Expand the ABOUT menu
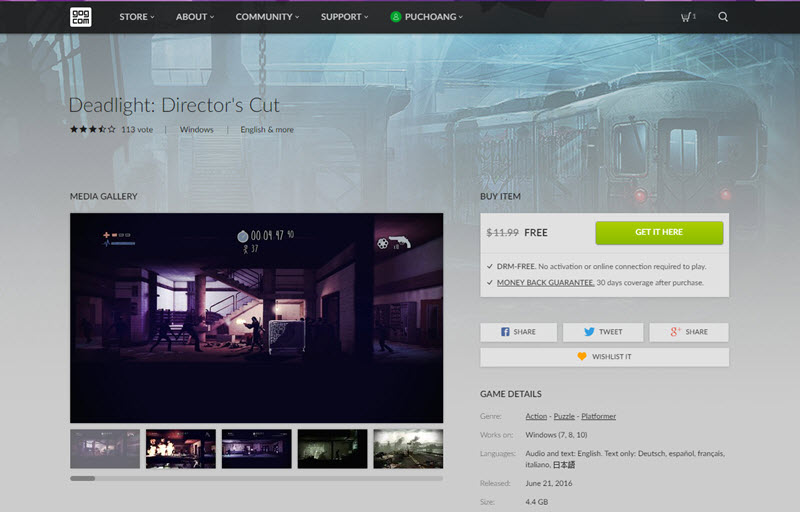This screenshot has width=800, height=512. click(195, 17)
